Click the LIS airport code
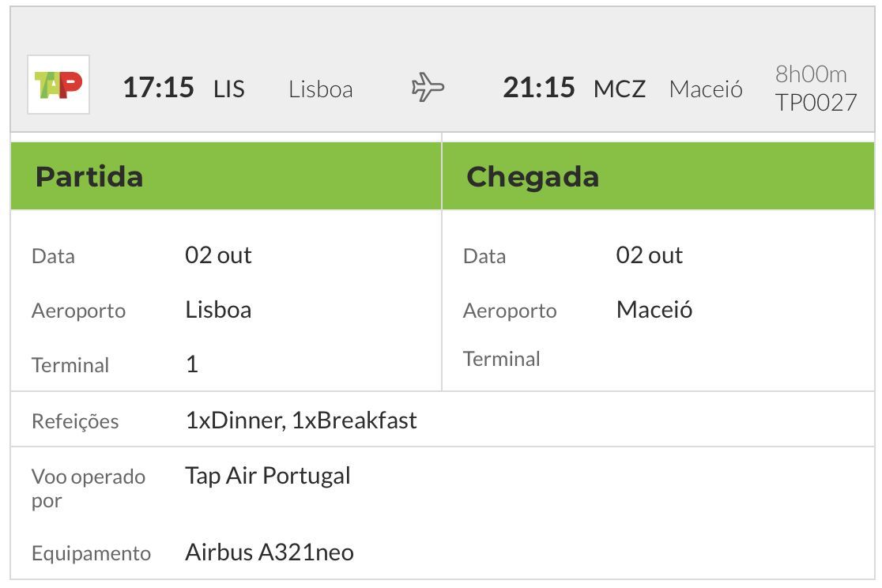882x588 pixels. [229, 89]
